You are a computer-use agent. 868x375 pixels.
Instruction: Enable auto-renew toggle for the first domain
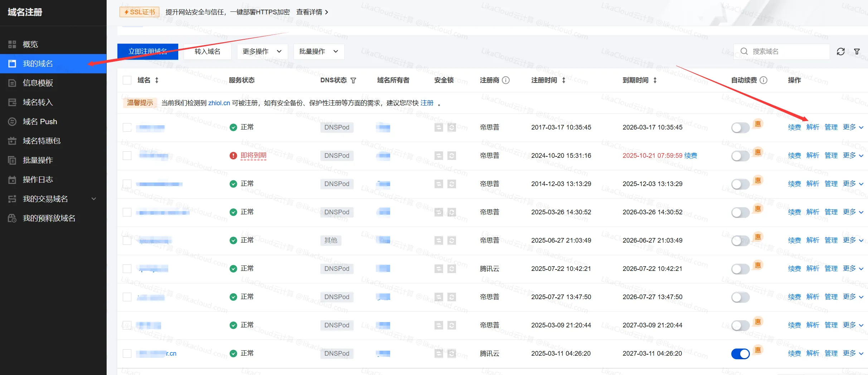pyautogui.click(x=740, y=127)
